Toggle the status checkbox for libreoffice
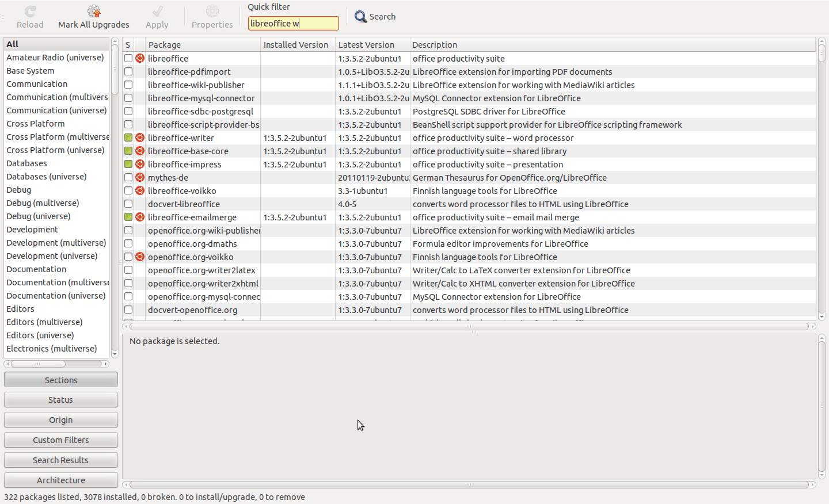Image resolution: width=829 pixels, height=504 pixels. coord(128,58)
